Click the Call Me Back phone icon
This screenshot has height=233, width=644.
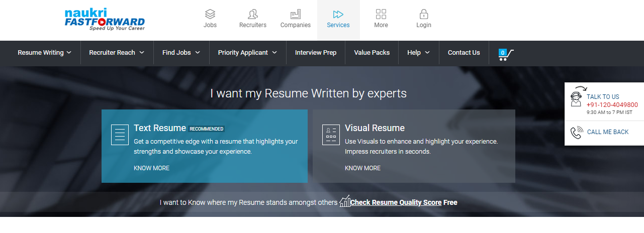576,133
